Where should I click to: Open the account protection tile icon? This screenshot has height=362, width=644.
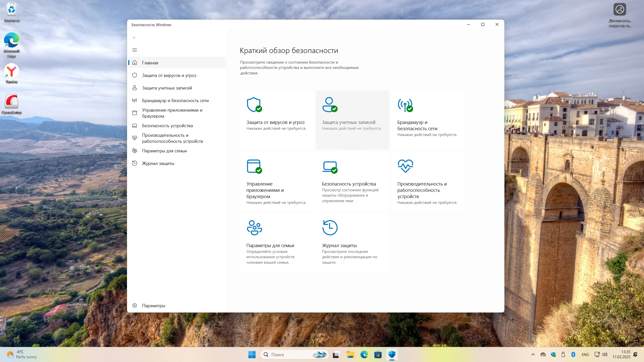pos(330,105)
